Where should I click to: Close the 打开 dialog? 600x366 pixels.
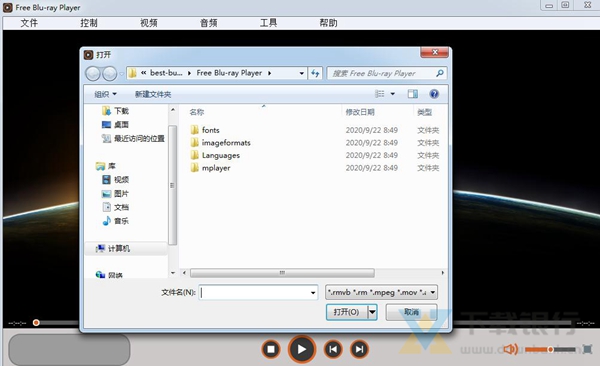coord(434,52)
